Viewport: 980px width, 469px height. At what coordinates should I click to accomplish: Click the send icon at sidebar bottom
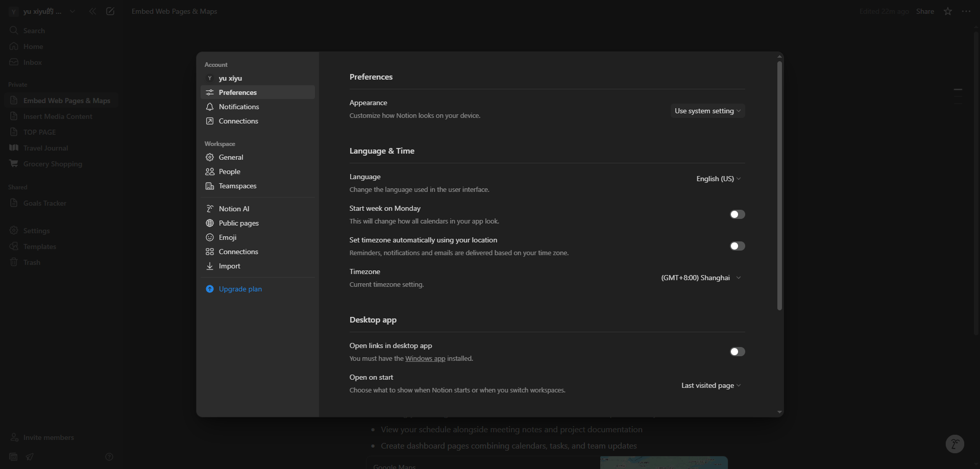[30, 457]
